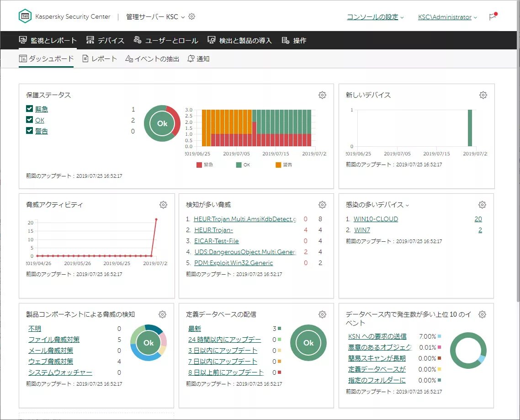Open the notification flag icon
Viewport: 520px width, 420px height.
[493, 16]
